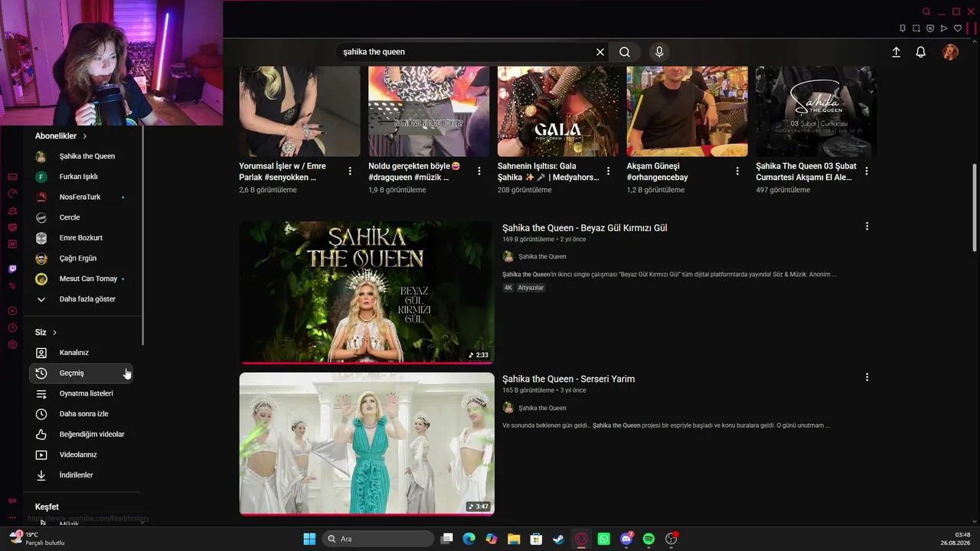Click the browser's send arrow icon
Image resolution: width=980 pixels, height=551 pixels.
(x=944, y=28)
